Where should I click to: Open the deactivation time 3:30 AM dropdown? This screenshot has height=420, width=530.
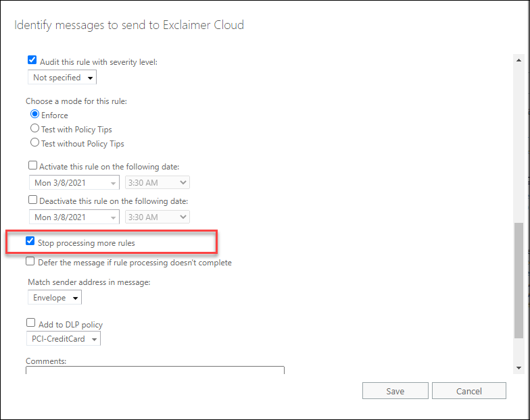[157, 217]
